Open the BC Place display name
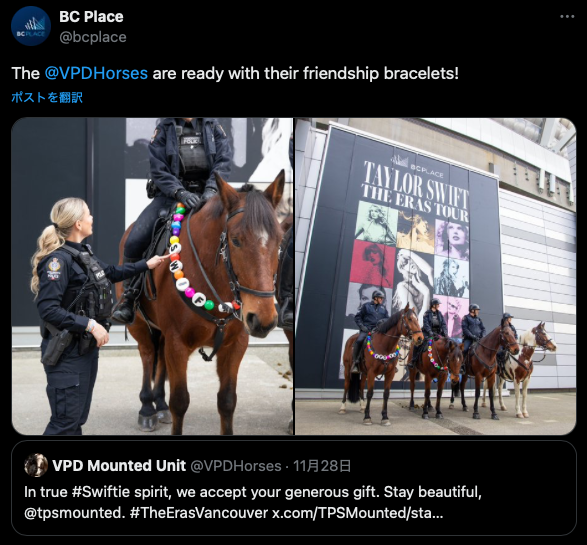The image size is (587, 545). pos(91,16)
